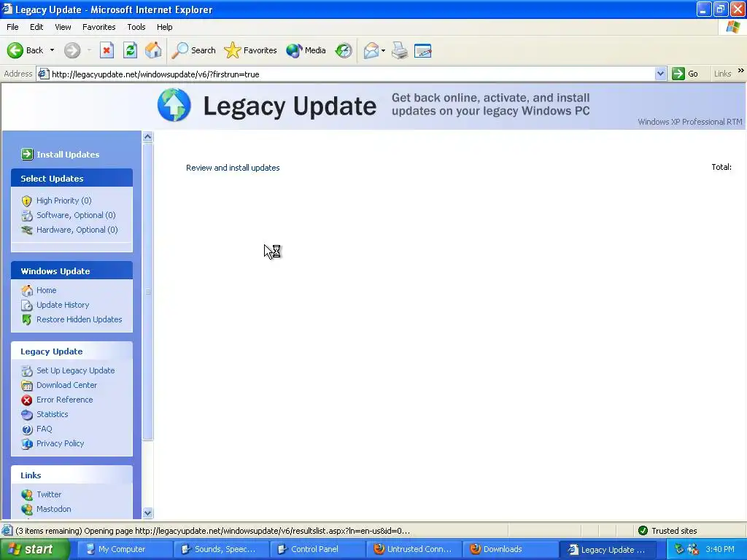Viewport: 747px width, 560px height.
Task: Select Hardware, Optional (0) updates
Action: pos(69,230)
